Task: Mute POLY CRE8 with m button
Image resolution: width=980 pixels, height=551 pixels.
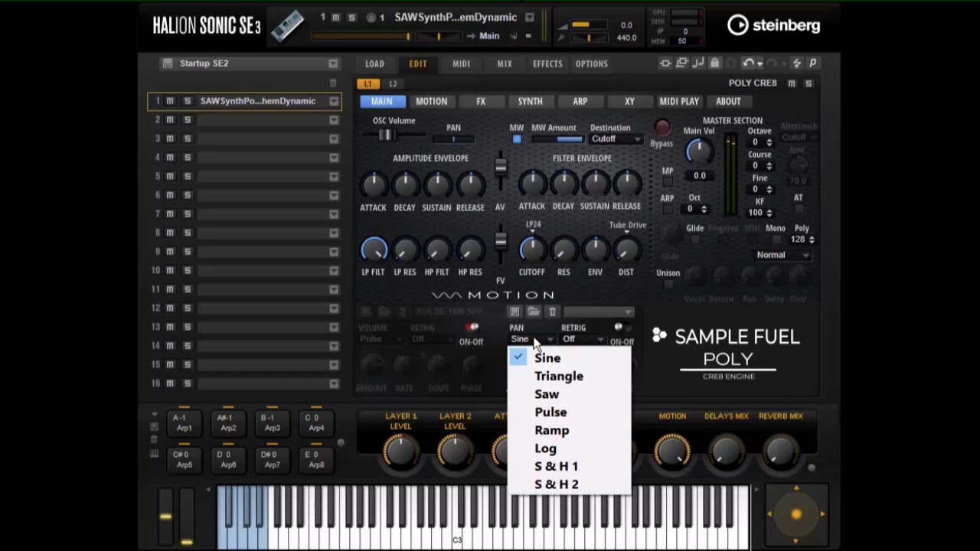Action: coord(792,83)
